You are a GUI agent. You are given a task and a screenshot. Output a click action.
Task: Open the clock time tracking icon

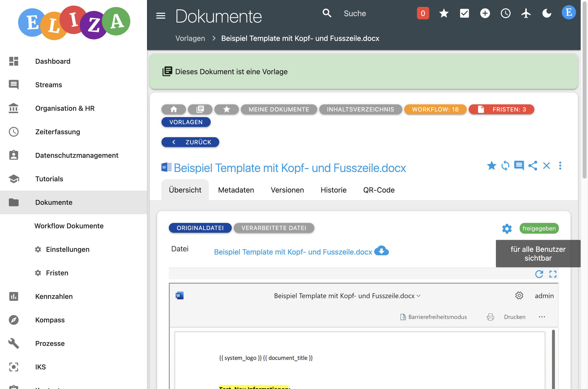pos(505,13)
